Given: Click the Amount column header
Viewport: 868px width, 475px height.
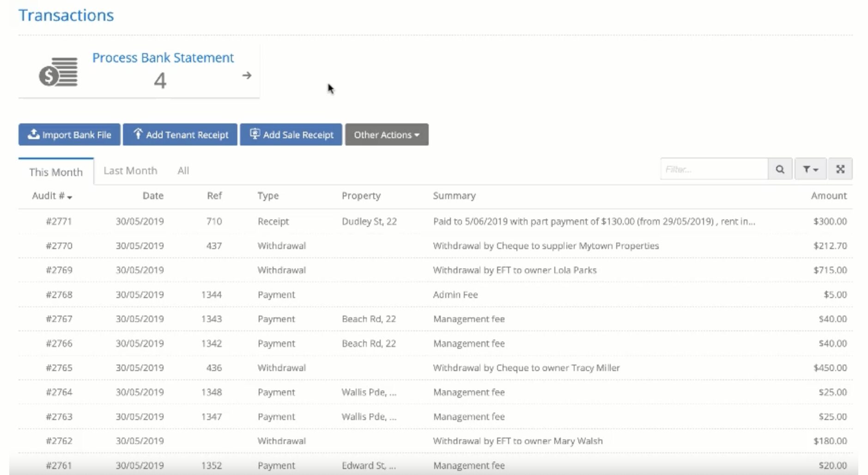Looking at the screenshot, I should pyautogui.click(x=829, y=196).
